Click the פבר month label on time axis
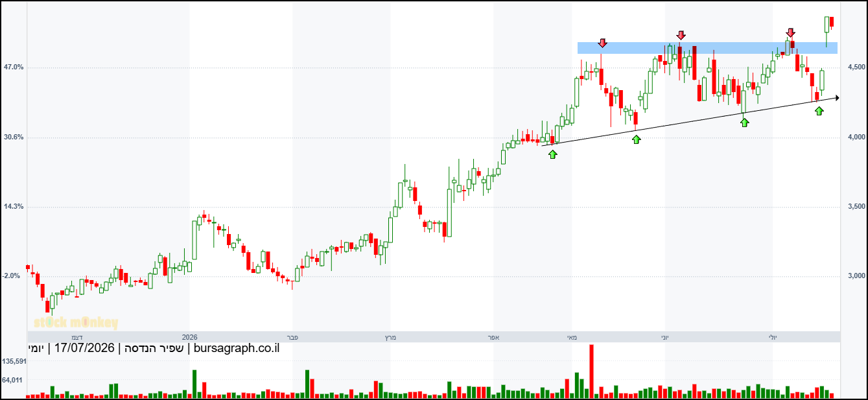Viewport: 868px width, 400px height. coord(293,337)
